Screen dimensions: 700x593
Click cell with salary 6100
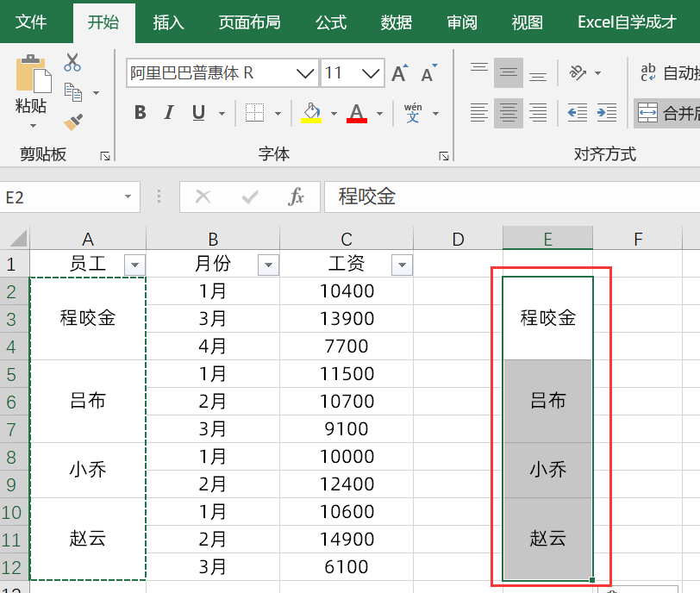coord(347,566)
